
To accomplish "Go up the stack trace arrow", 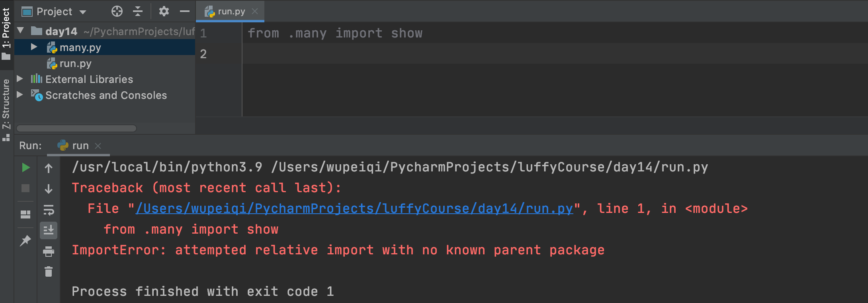I will 49,168.
